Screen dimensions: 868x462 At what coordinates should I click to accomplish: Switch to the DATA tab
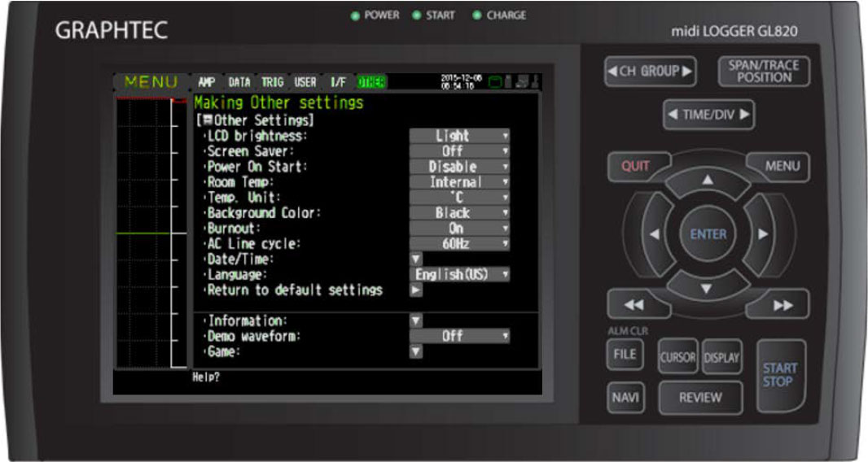(x=239, y=82)
